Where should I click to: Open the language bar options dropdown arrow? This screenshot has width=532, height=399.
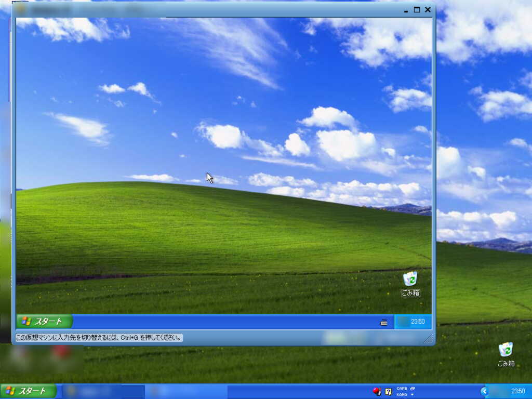(412, 395)
